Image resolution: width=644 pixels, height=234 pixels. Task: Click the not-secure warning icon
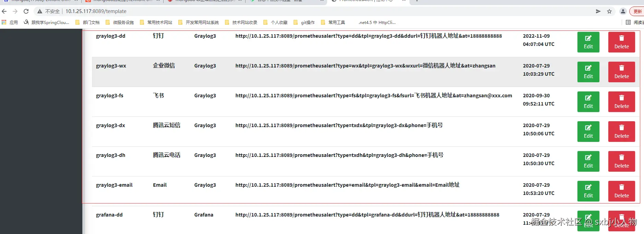(40, 11)
